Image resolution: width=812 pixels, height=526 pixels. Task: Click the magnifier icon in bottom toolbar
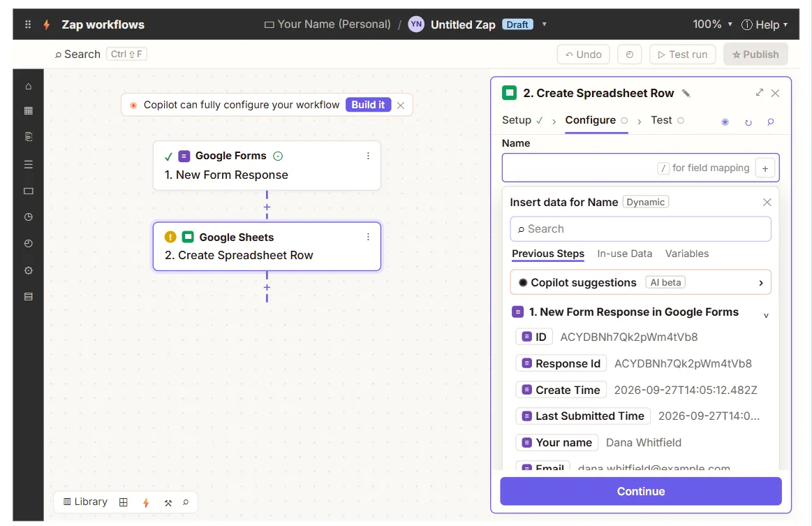186,502
